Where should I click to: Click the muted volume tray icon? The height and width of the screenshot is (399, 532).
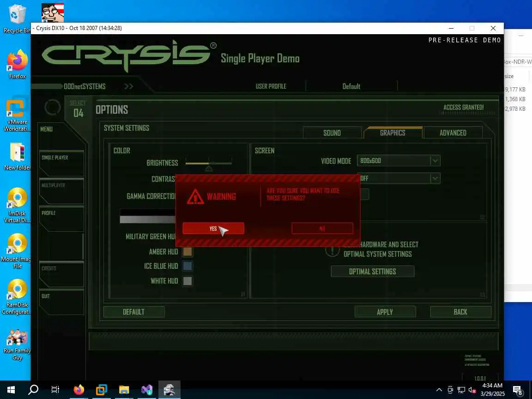coord(472,390)
